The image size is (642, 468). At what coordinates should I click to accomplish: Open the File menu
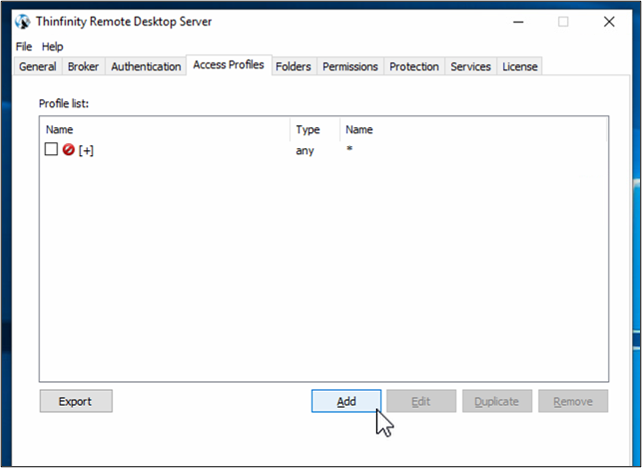click(x=23, y=46)
